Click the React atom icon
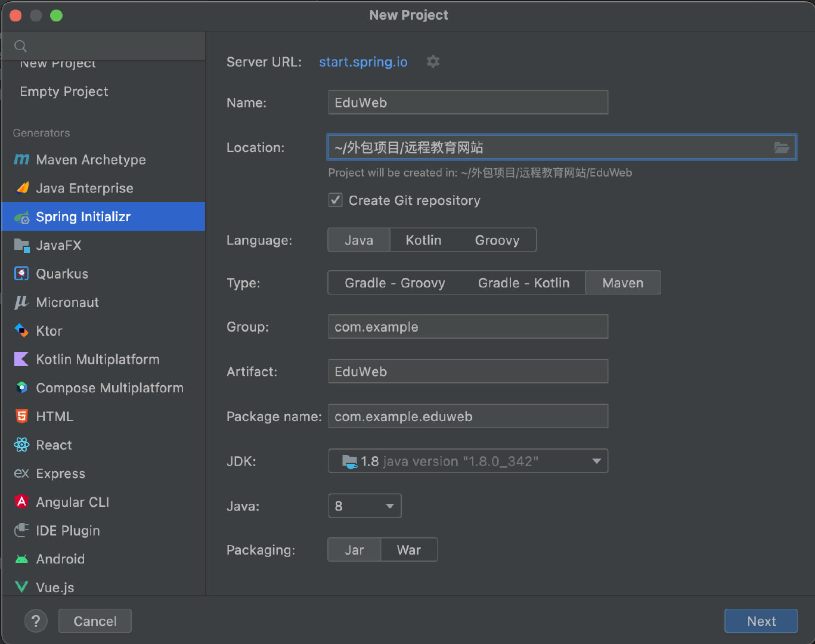 pos(21,445)
